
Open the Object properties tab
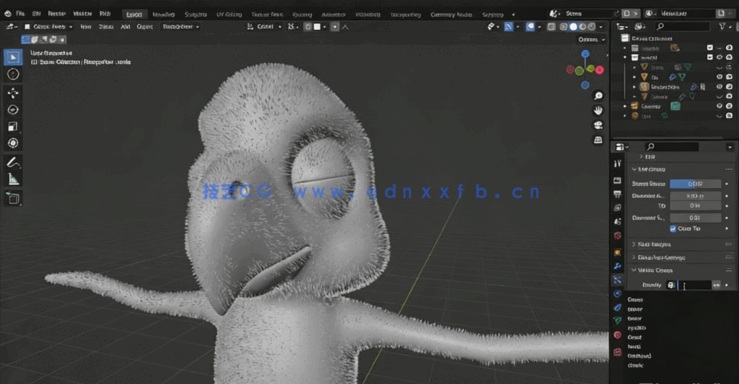(617, 253)
